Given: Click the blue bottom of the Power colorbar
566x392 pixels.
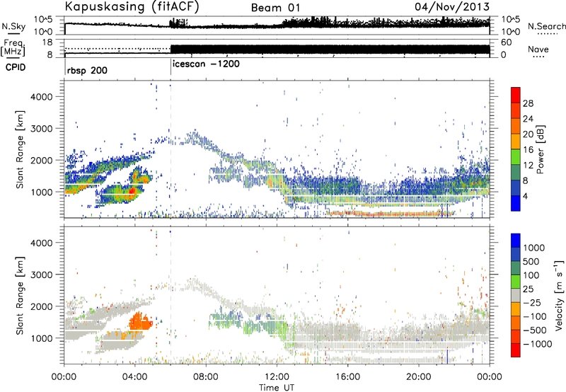Looking at the screenshot, I should click(516, 203).
